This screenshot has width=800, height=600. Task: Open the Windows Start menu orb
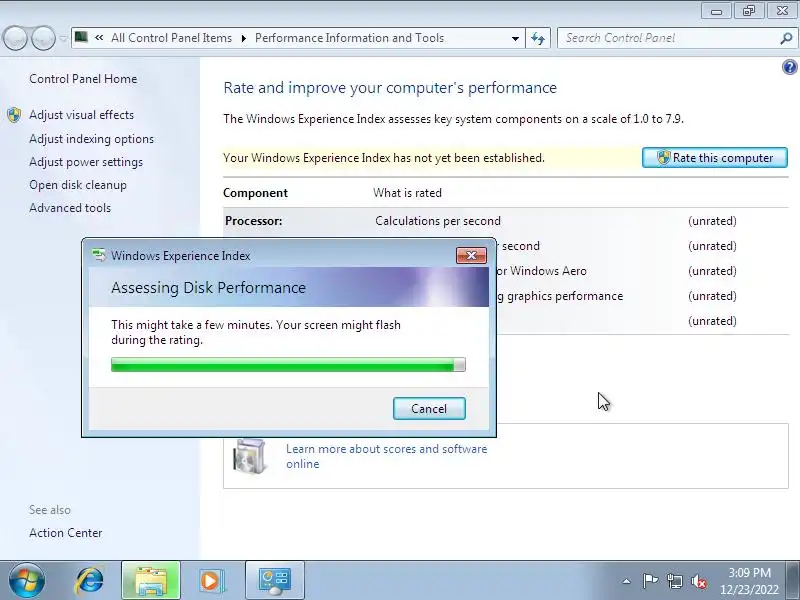tap(27, 580)
